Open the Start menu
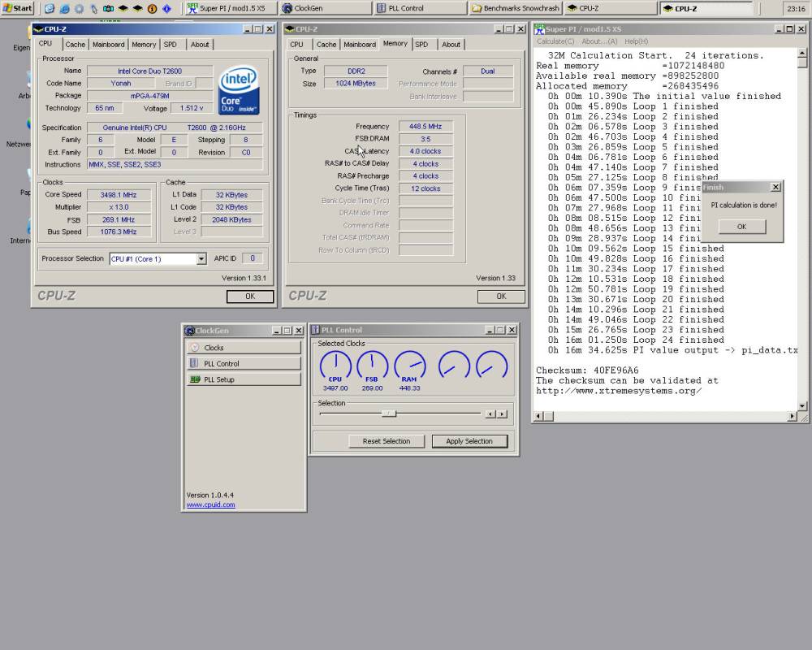 click(x=17, y=8)
